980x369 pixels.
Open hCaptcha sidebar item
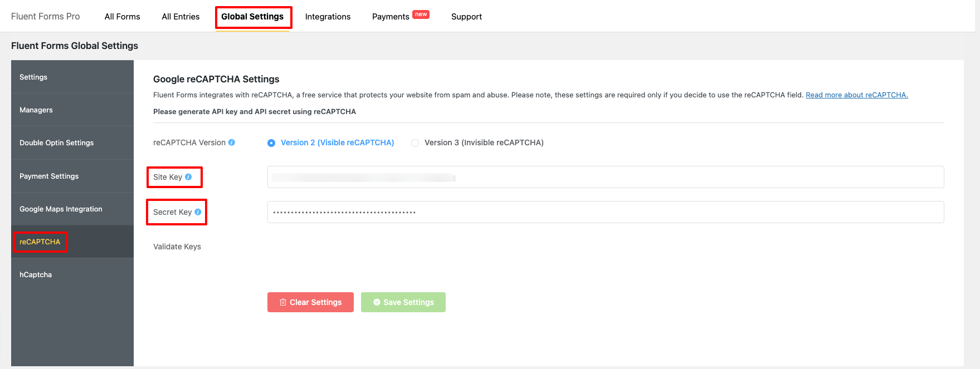[x=72, y=274]
